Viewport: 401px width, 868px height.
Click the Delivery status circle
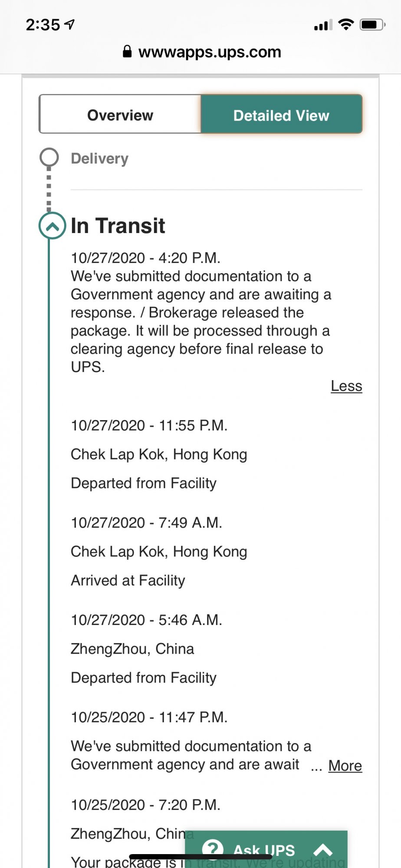point(49,157)
